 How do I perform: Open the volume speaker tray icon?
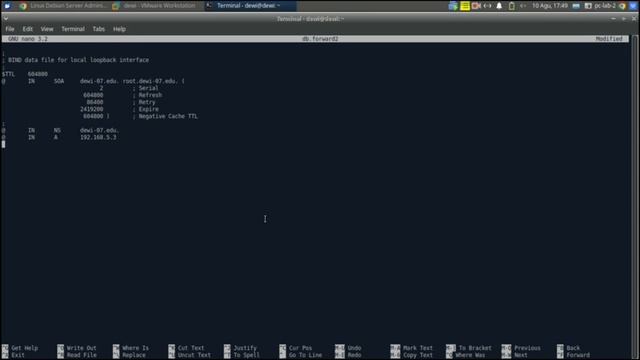523,6
